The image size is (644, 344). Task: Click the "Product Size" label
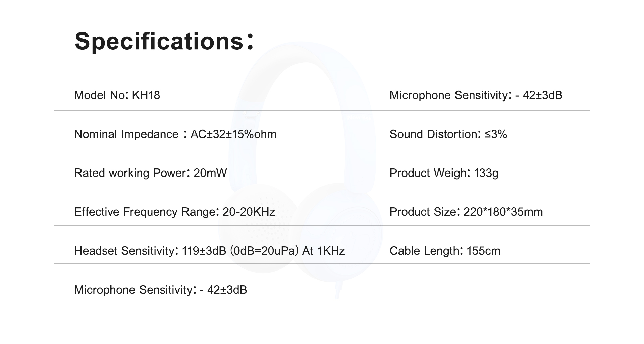click(423, 212)
